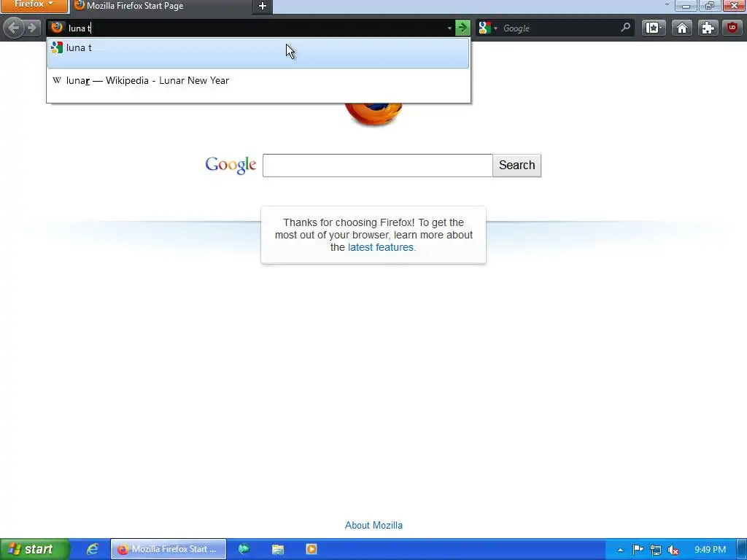The height and width of the screenshot is (560, 747).
Task: Select the Mozilla Firefox Start Page tab
Action: tap(161, 6)
